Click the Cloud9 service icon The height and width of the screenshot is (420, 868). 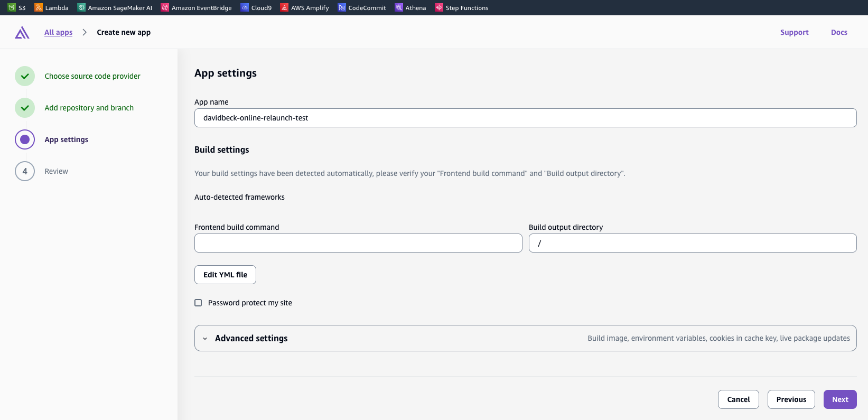click(245, 7)
